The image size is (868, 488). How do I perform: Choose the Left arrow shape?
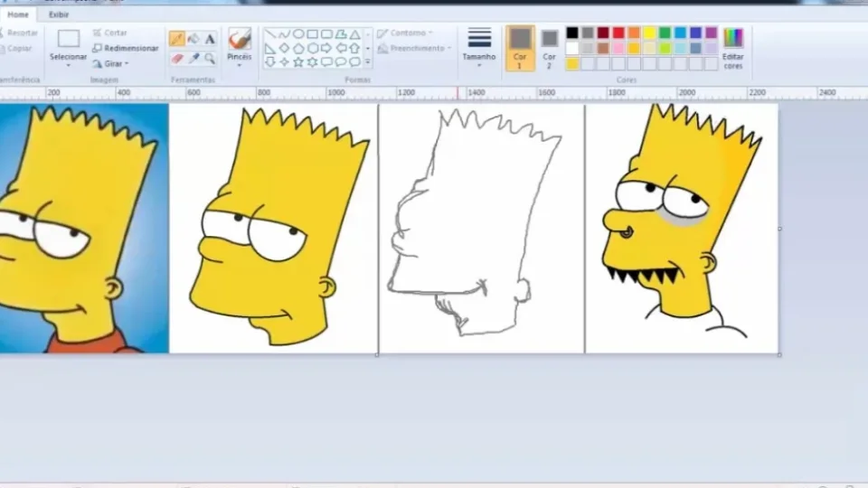(x=341, y=48)
